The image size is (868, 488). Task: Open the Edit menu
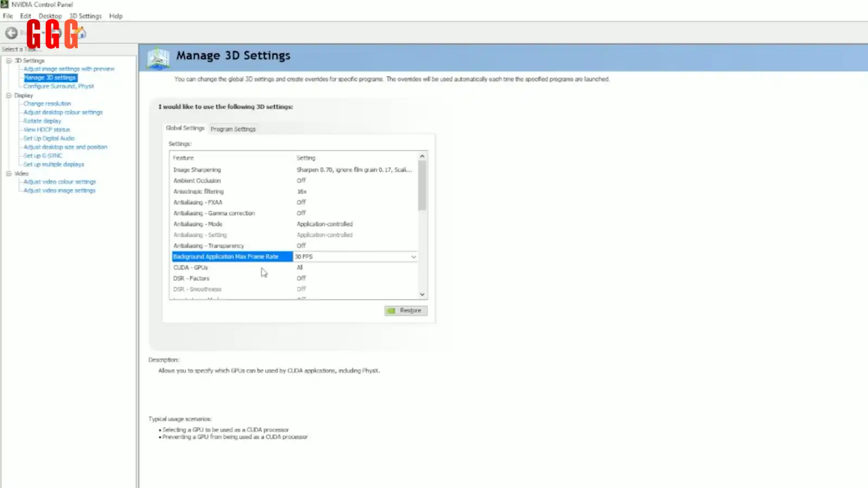(26, 16)
